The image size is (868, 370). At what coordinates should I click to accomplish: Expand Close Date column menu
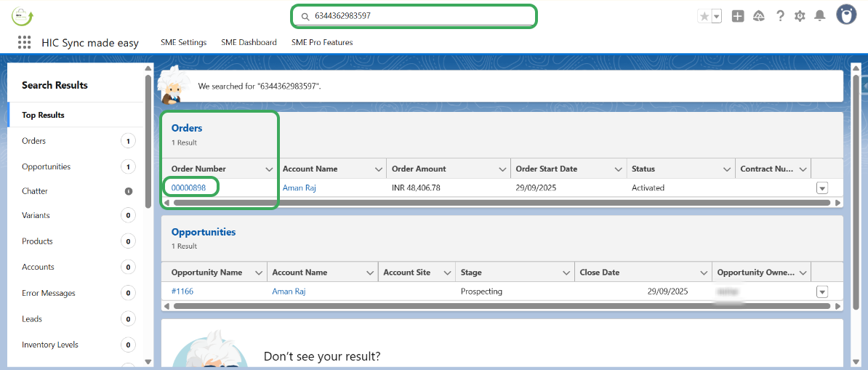pos(704,273)
